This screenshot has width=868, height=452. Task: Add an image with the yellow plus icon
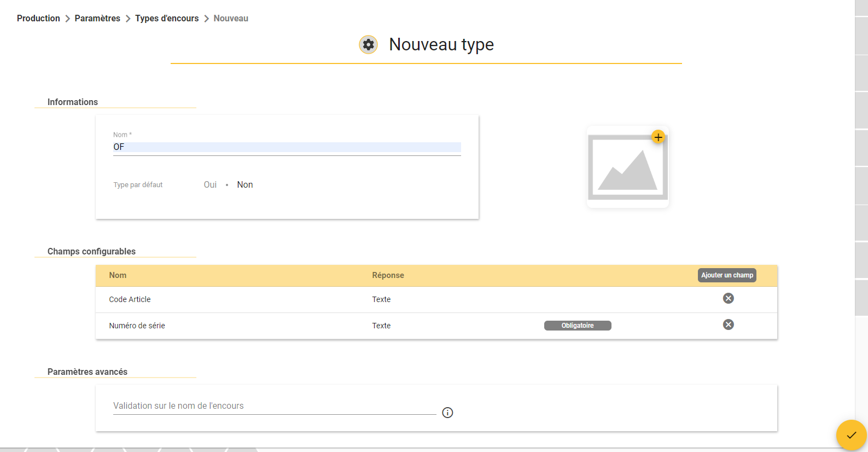658,137
